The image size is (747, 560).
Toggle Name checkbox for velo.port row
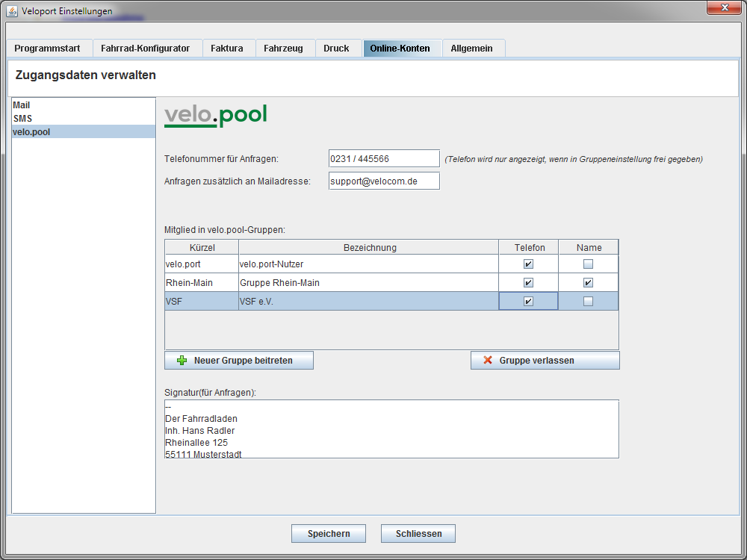pos(589,264)
